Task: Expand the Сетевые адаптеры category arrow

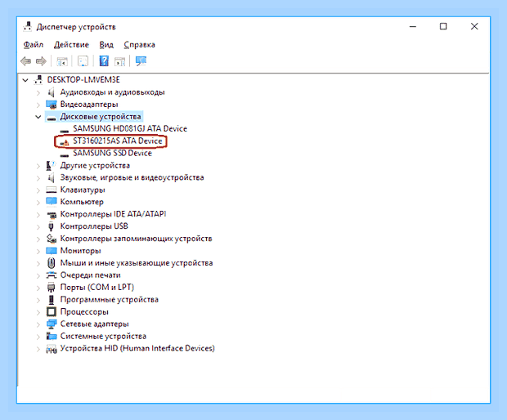Action: point(38,324)
